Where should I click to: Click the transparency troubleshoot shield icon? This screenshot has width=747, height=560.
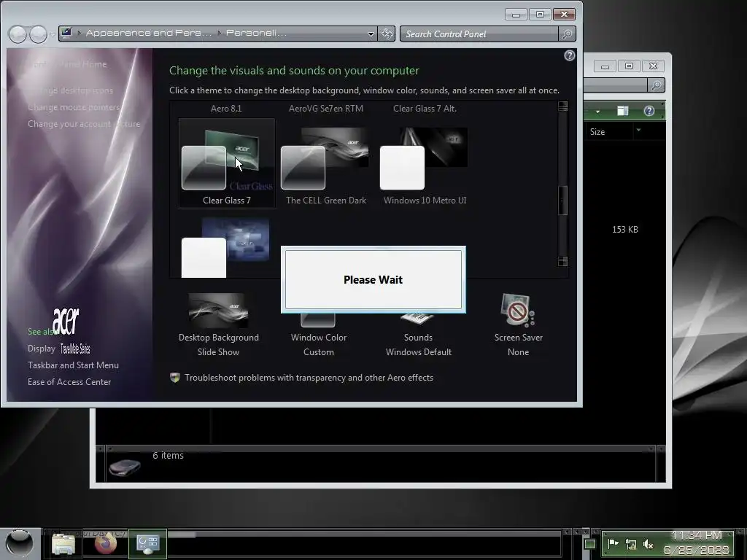(x=175, y=378)
